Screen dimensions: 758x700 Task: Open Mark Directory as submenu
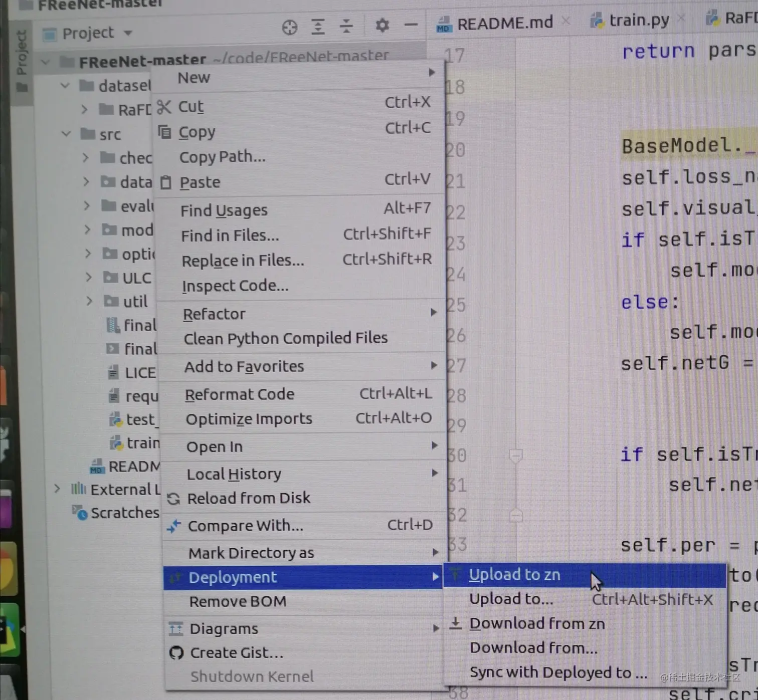[x=304, y=553]
